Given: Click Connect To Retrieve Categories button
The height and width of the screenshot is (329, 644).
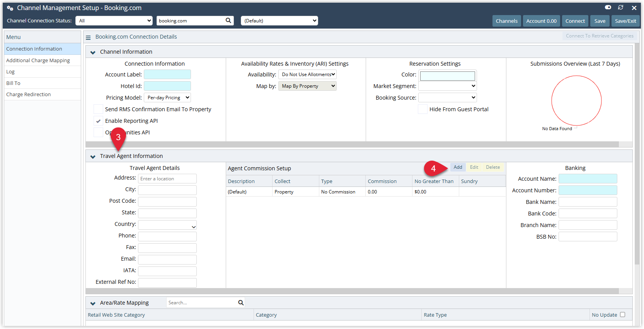Looking at the screenshot, I should pyautogui.click(x=600, y=36).
